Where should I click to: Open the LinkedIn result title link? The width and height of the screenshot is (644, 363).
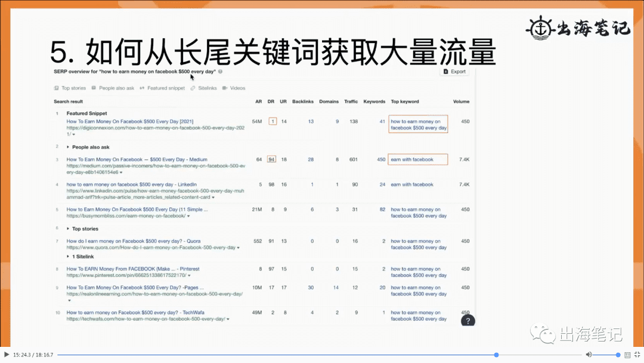point(131,184)
